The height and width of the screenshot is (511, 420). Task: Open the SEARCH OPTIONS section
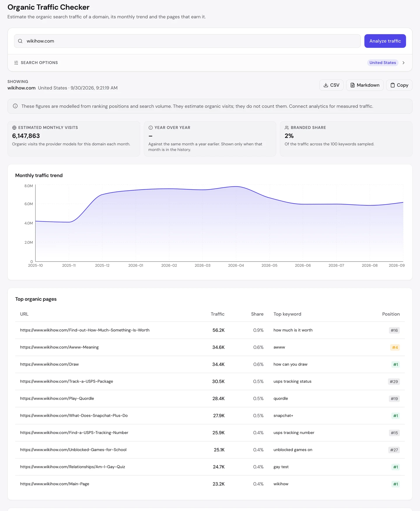click(210, 63)
